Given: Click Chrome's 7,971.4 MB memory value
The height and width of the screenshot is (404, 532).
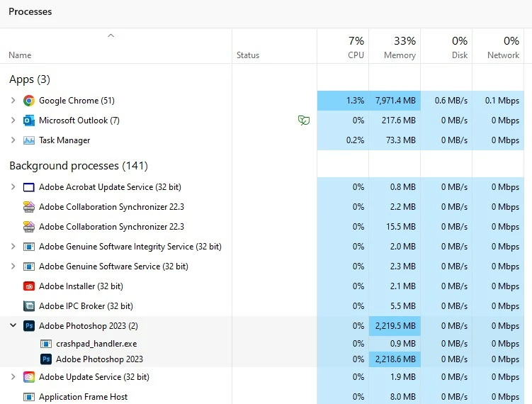Looking at the screenshot, I should pyautogui.click(x=395, y=101).
